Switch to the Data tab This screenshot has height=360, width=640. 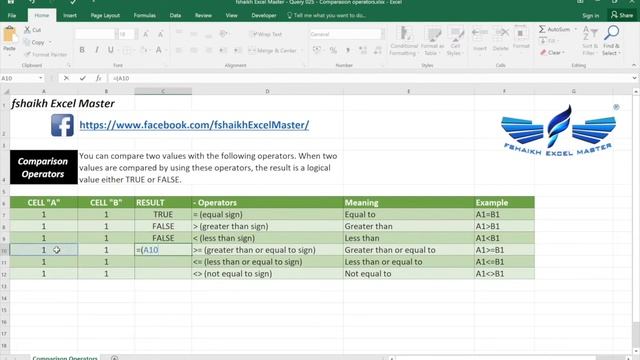175,15
